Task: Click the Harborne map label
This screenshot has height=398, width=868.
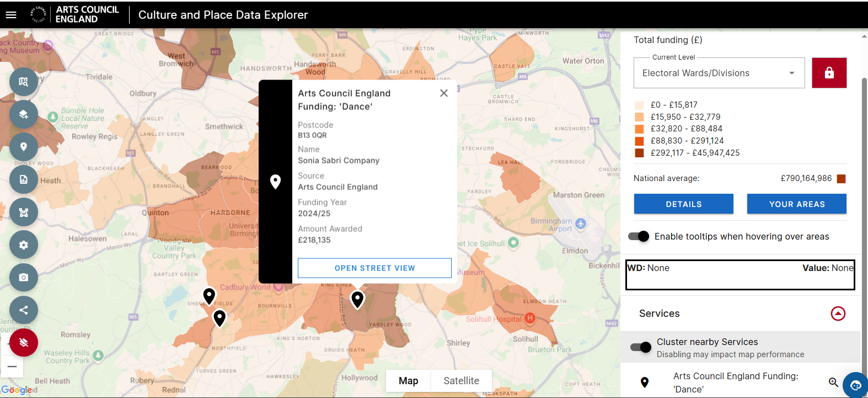Action: 230,213
